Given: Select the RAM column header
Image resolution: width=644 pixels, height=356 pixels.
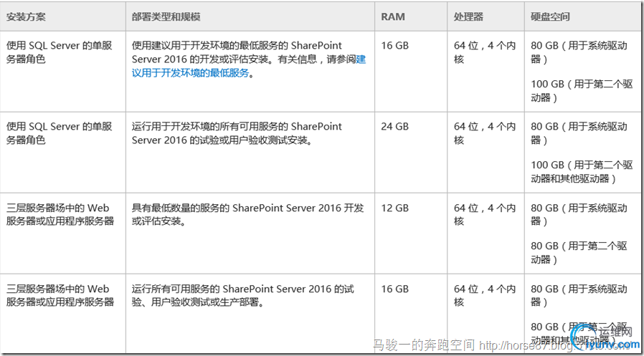Looking at the screenshot, I should coord(393,16).
